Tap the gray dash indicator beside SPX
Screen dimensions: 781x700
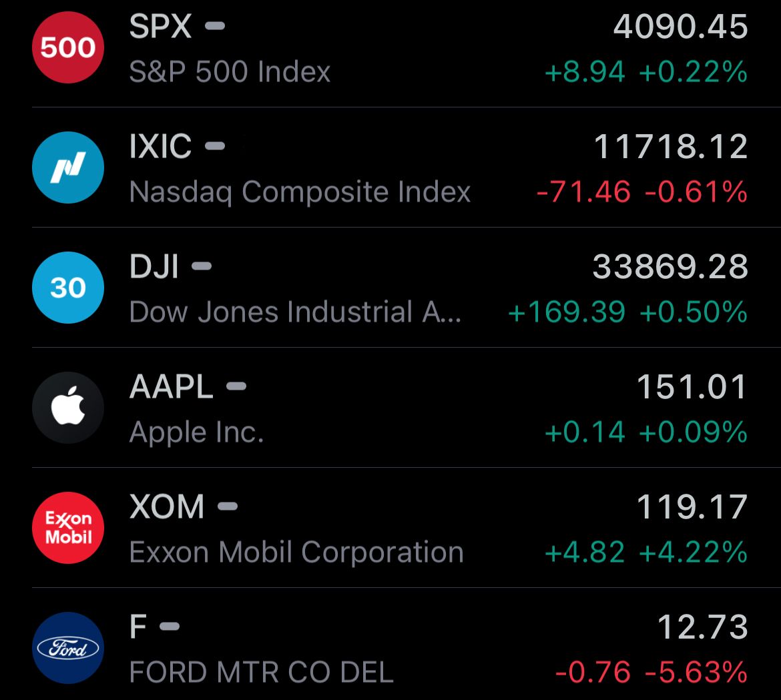[215, 26]
